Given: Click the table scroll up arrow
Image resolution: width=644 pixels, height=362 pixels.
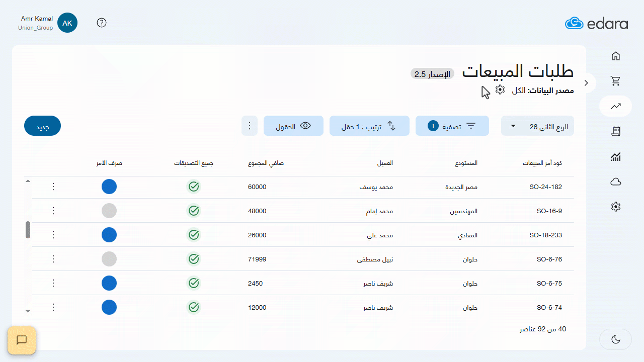Looking at the screenshot, I should click(x=28, y=180).
